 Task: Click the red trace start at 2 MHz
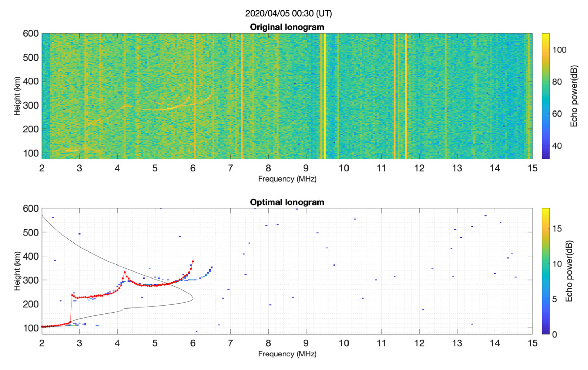coord(42,326)
